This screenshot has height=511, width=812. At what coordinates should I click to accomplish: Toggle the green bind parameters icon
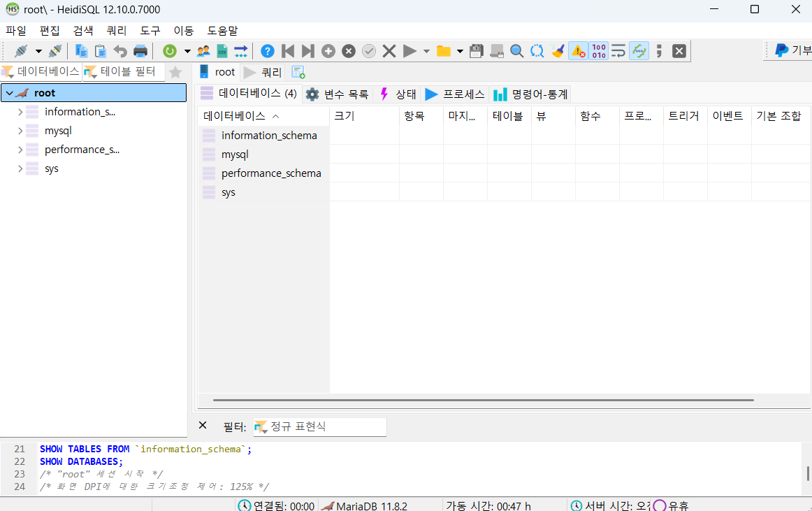click(639, 51)
